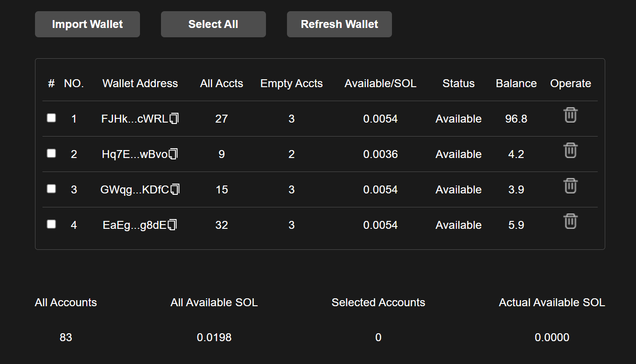Image resolution: width=636 pixels, height=364 pixels.
Task: Copy the Hq7E...wBvo wallet address
Action: 174,154
